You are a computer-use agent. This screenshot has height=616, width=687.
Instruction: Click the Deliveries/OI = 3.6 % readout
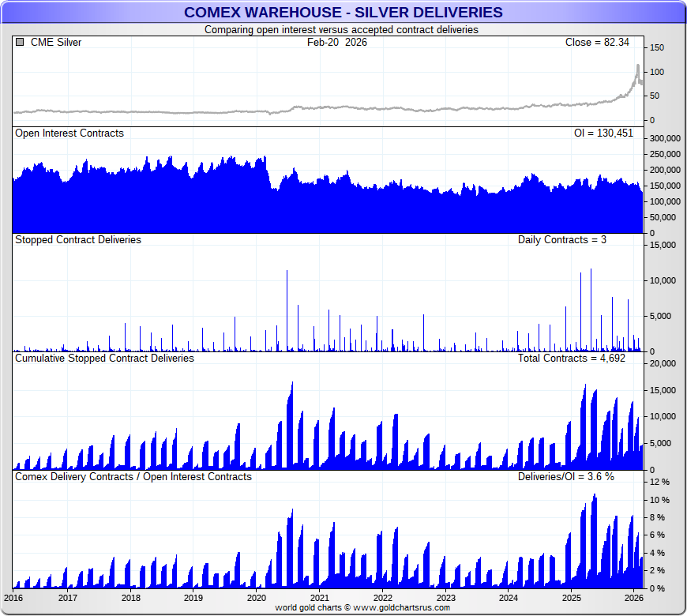pos(566,476)
